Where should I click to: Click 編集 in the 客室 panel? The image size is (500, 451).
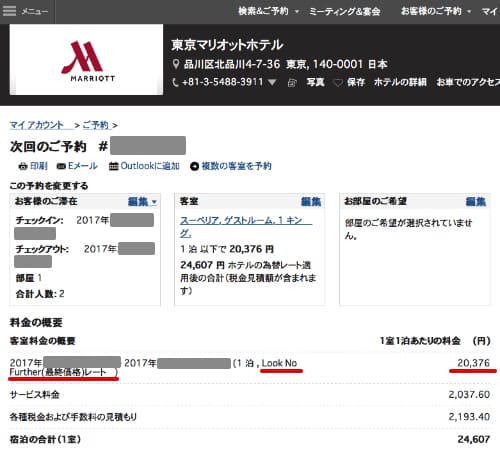tap(311, 202)
